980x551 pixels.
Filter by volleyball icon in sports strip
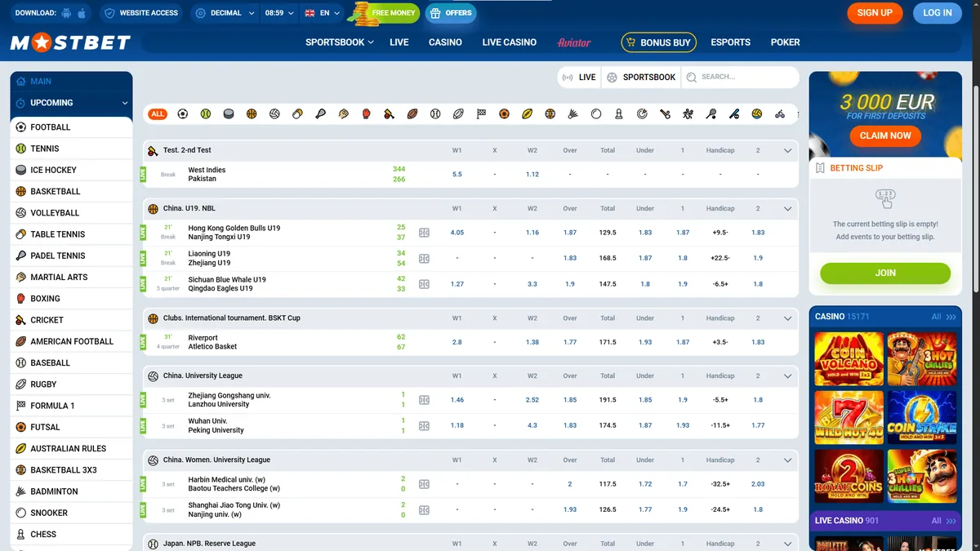coord(274,114)
